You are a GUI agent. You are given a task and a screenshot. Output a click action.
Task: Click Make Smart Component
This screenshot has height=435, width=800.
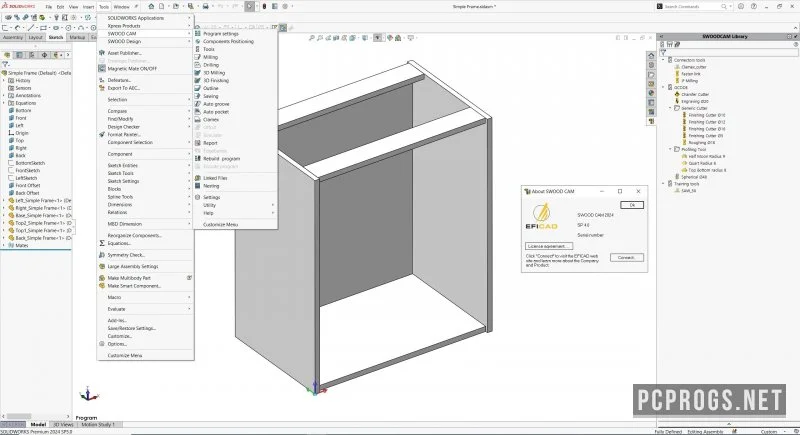[134, 286]
